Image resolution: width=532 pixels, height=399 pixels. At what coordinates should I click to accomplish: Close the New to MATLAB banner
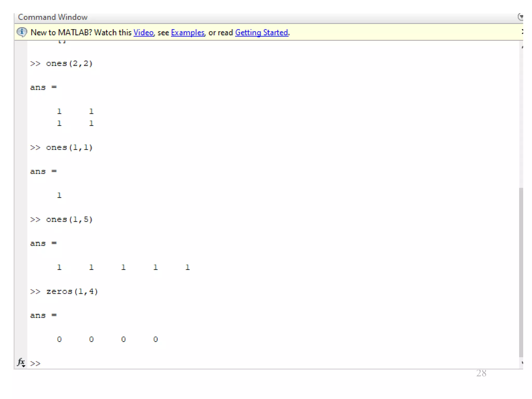click(522, 32)
